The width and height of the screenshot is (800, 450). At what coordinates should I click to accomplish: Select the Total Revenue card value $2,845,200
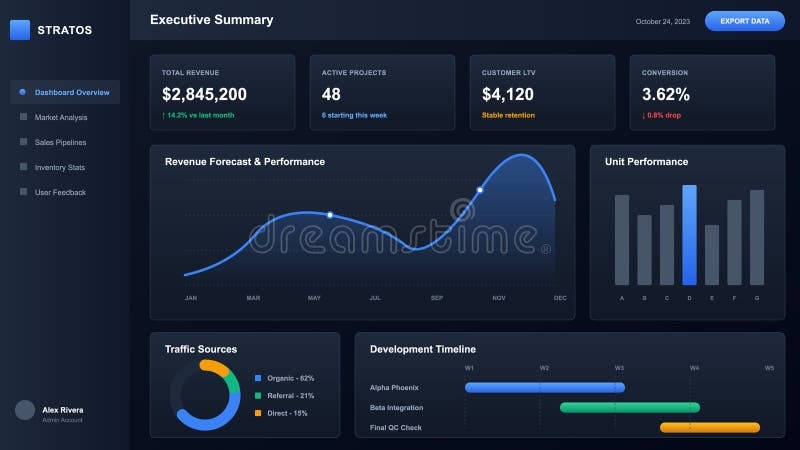[x=204, y=94]
